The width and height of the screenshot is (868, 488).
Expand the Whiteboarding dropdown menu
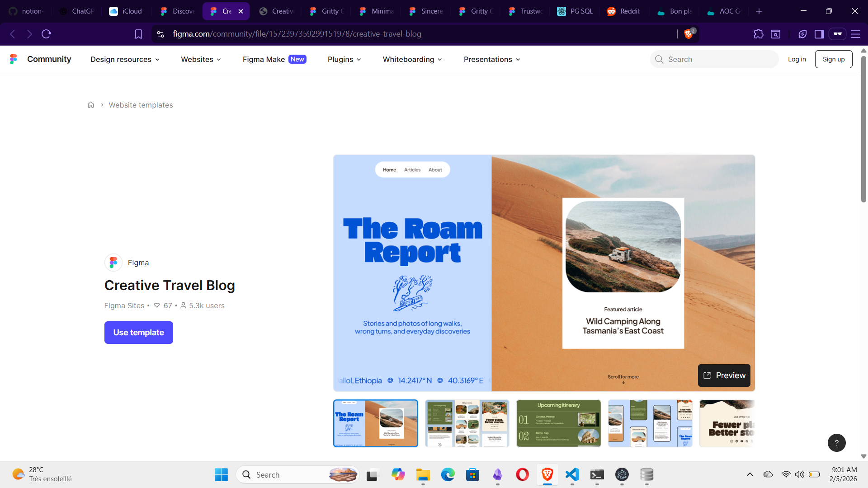click(x=413, y=59)
